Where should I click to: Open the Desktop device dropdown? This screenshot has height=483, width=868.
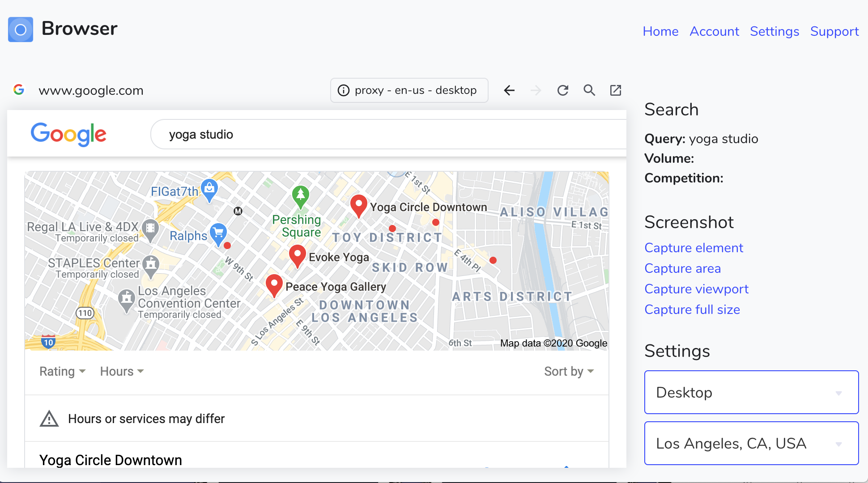pos(751,392)
